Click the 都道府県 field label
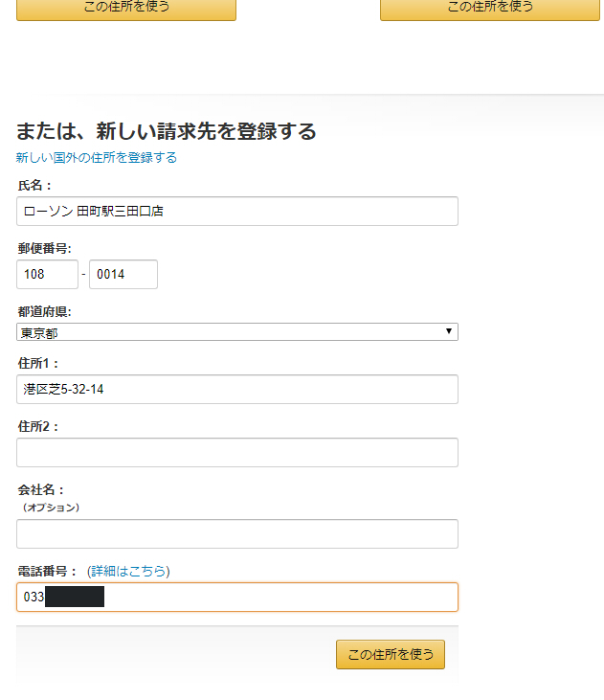The width and height of the screenshot is (604, 700). [44, 311]
